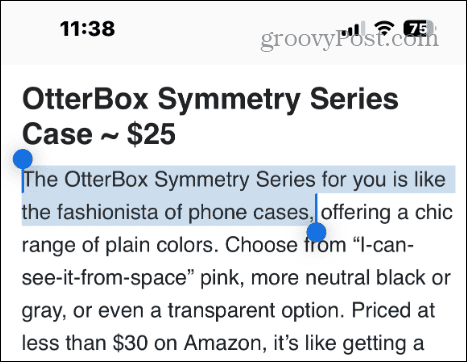Tap the cellular signal bars icon
467x362 pixels.
coord(352,28)
